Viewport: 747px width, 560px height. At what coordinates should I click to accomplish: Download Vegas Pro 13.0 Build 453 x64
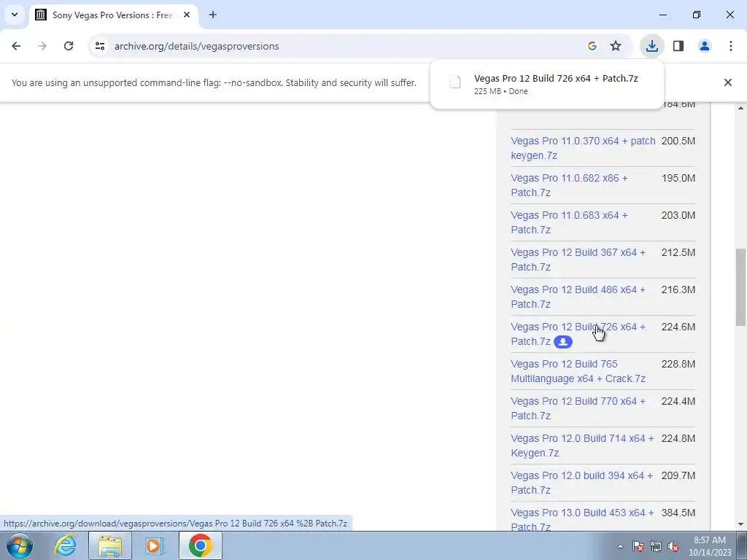pyautogui.click(x=582, y=519)
